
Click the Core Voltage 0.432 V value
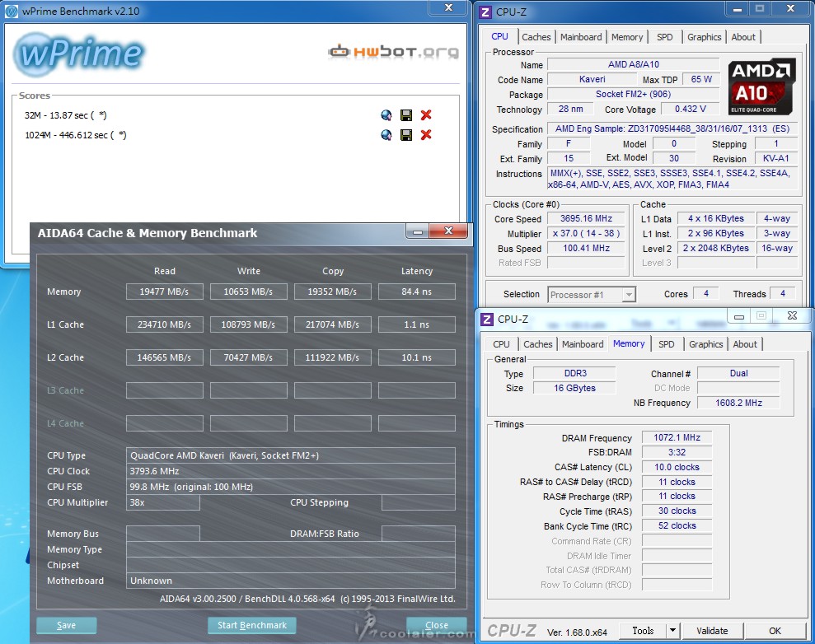coord(691,109)
